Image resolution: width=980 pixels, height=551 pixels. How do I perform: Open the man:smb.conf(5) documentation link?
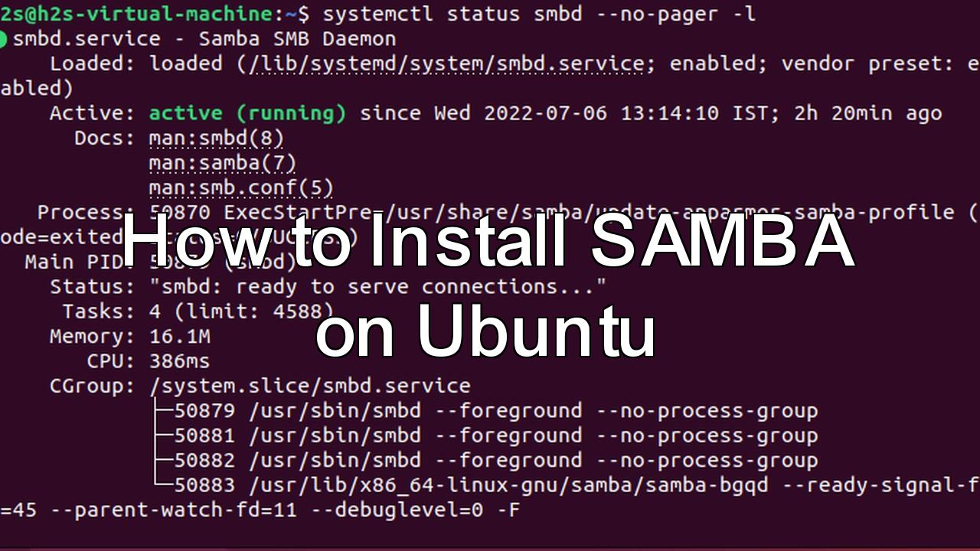[241, 187]
